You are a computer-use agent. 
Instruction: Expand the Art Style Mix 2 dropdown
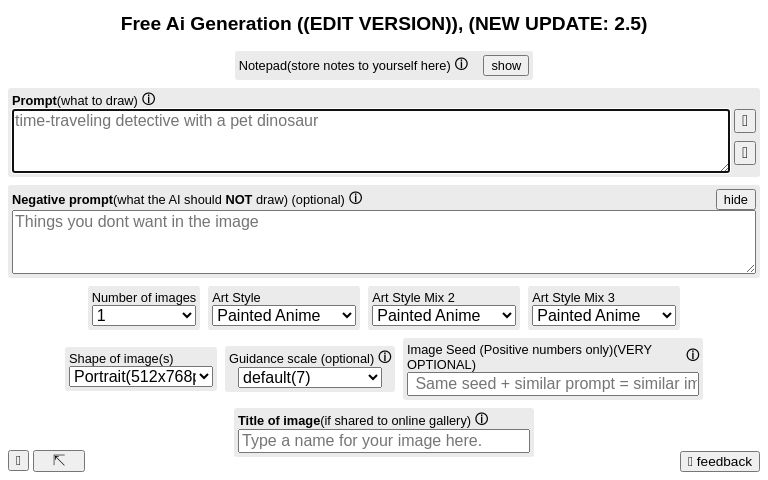(x=444, y=315)
